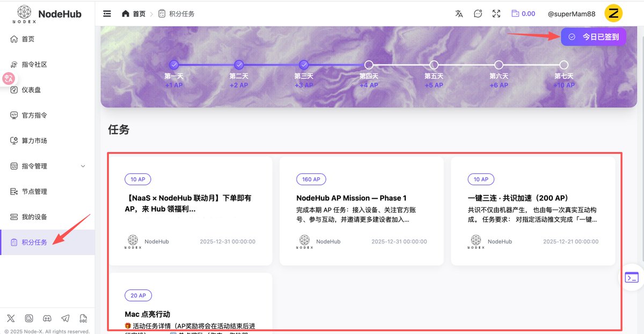The width and height of the screenshot is (644, 334).
Task: Enter fullscreen via the expand icon
Action: 496,13
